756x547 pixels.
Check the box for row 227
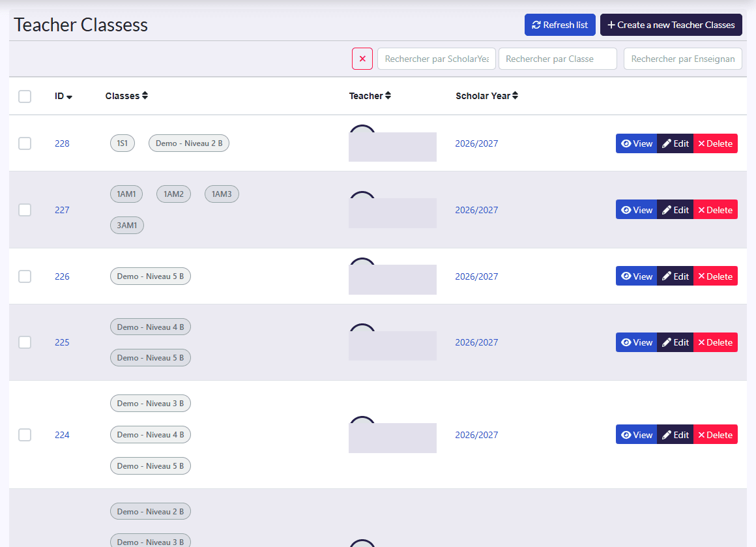point(25,210)
